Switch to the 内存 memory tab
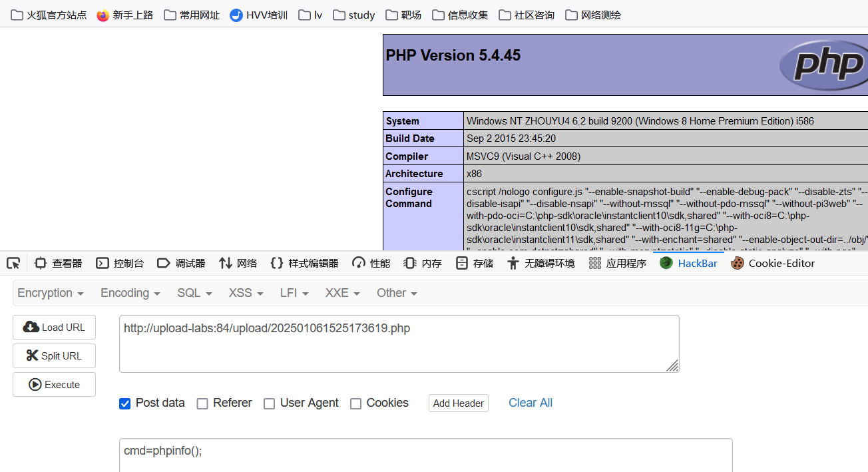 [x=423, y=263]
